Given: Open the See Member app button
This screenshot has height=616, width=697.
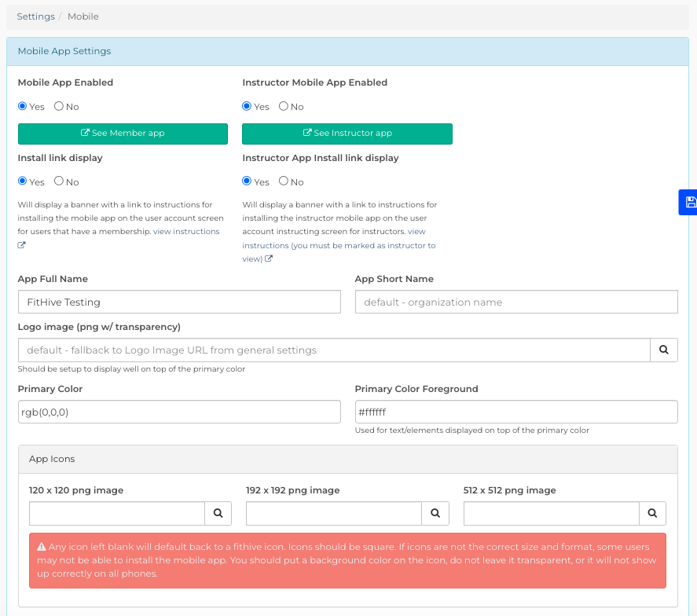Looking at the screenshot, I should point(123,134).
